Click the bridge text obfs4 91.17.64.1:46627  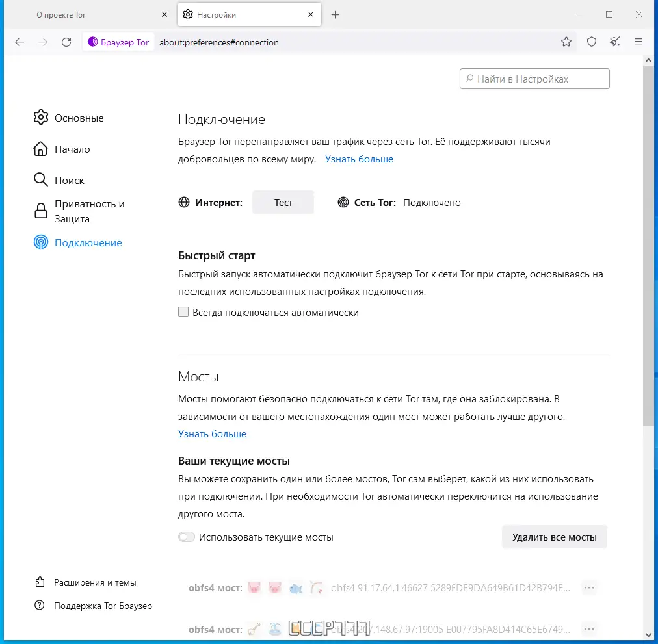[x=451, y=587]
